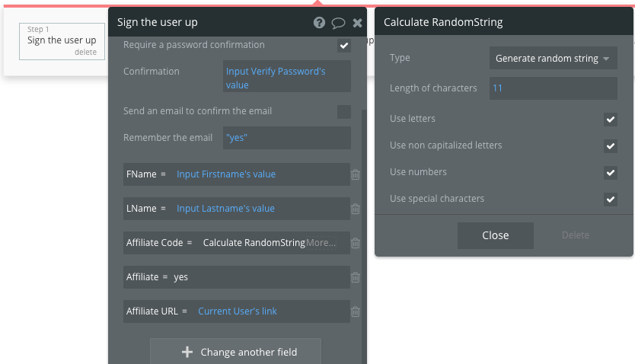Image resolution: width=635 pixels, height=364 pixels.
Task: Uncheck Use letters option
Action: tap(610, 120)
